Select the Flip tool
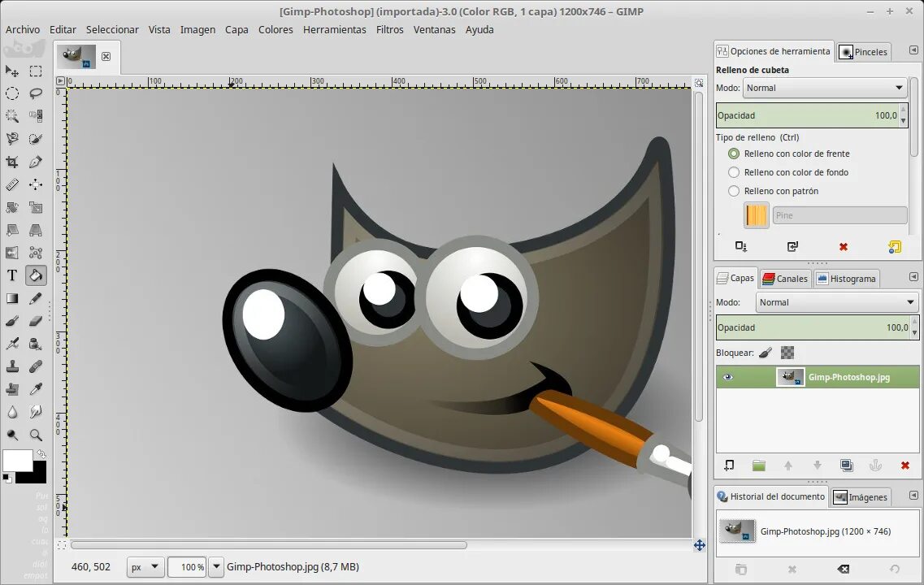924x585 pixels. point(12,253)
